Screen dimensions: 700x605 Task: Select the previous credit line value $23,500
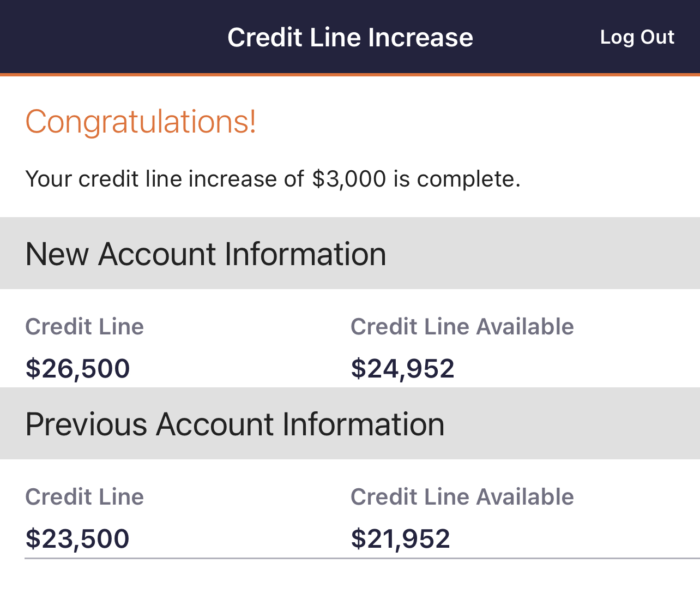click(77, 538)
